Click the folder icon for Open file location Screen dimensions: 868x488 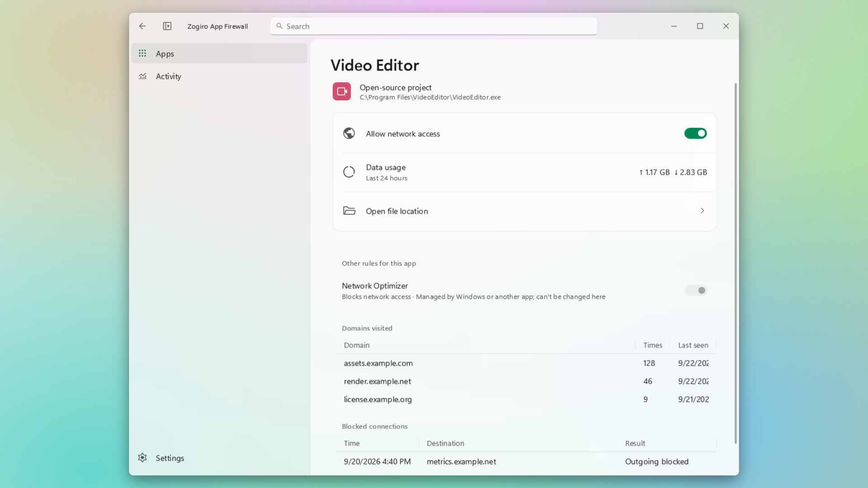coord(349,211)
